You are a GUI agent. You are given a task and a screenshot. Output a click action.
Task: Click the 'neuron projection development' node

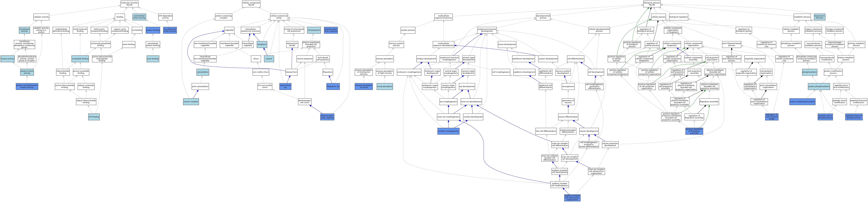(610, 145)
